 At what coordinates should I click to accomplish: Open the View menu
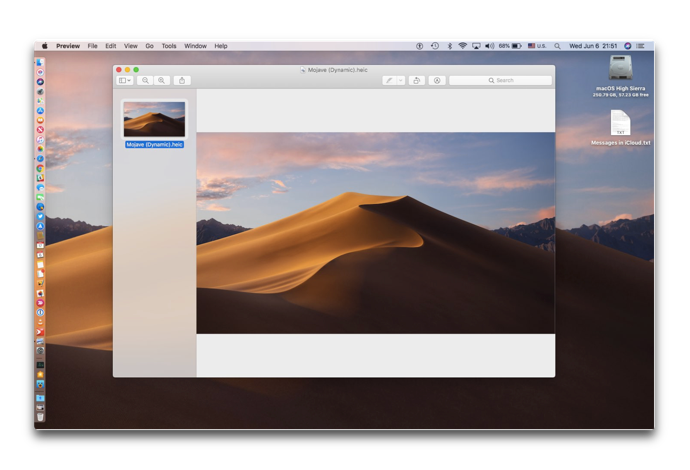point(131,46)
